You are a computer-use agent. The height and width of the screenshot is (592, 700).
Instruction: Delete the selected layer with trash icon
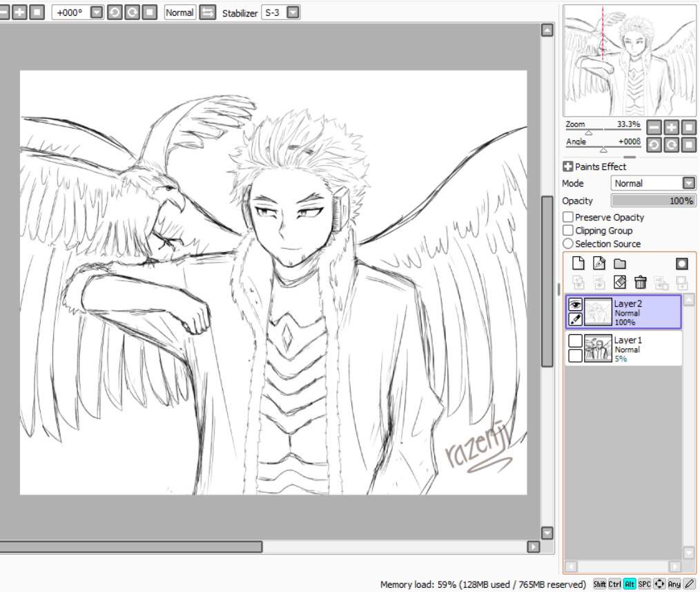pos(641,282)
